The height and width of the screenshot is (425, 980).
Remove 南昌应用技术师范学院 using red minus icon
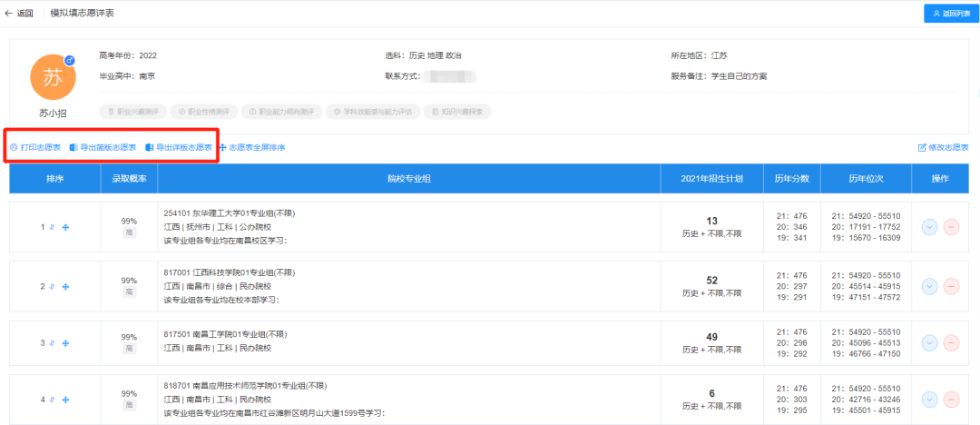click(951, 400)
